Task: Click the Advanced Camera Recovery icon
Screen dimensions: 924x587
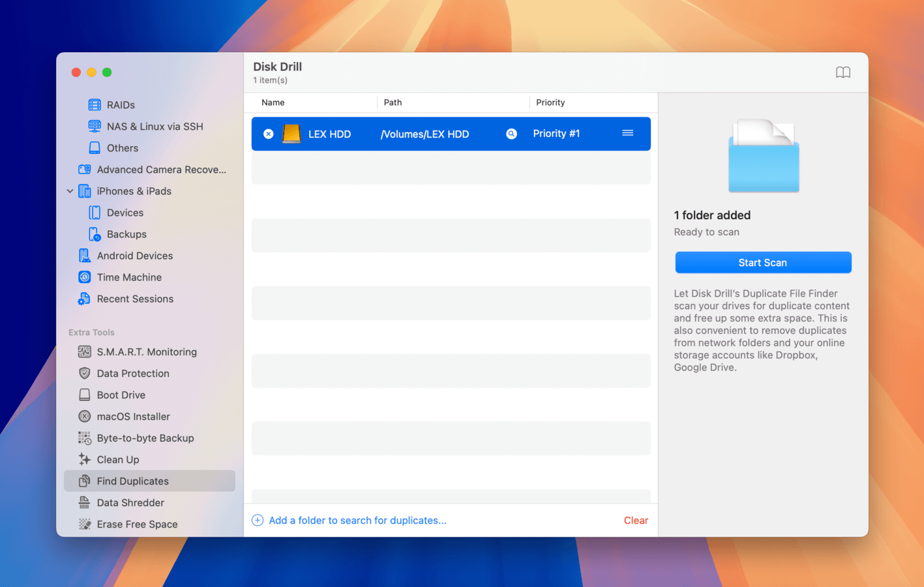Action: 85,170
